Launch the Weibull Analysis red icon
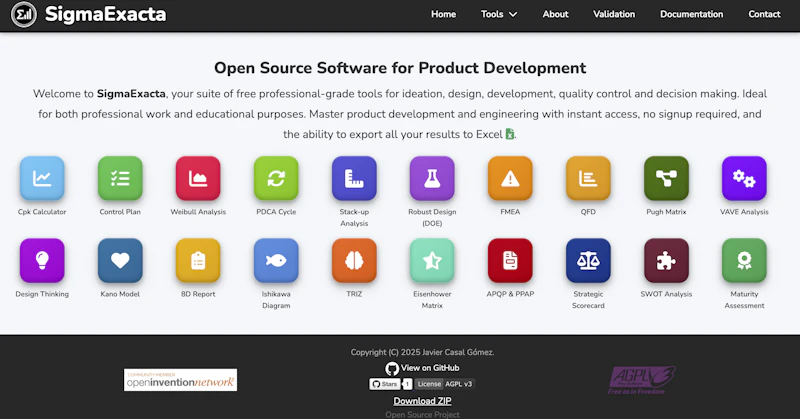 point(198,178)
